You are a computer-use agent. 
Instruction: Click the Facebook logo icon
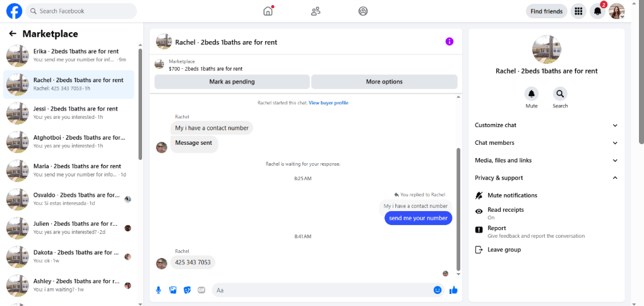point(15,11)
